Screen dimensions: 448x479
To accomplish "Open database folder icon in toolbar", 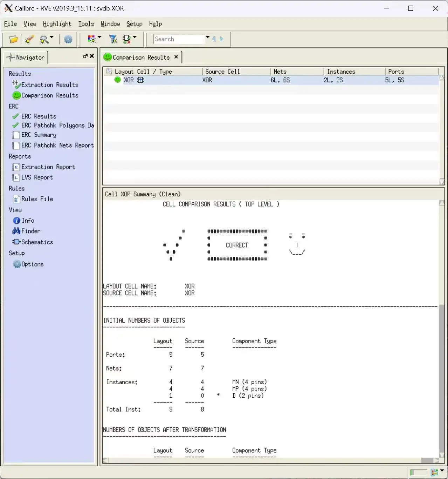I will point(13,39).
